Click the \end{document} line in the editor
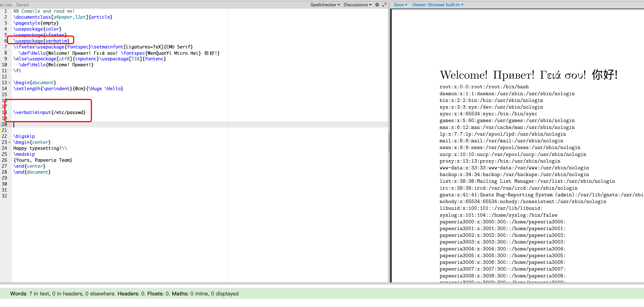644x307 pixels. [32, 172]
